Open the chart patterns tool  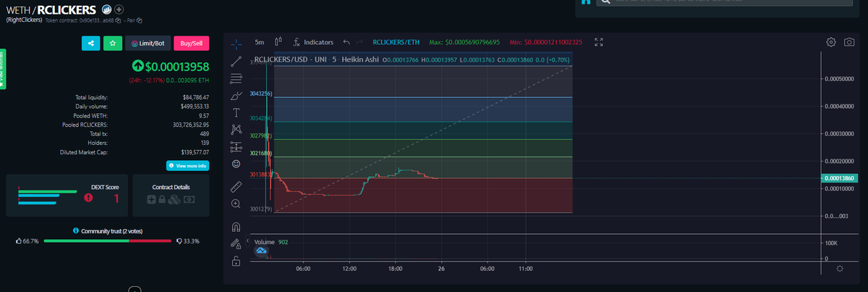pos(236,130)
